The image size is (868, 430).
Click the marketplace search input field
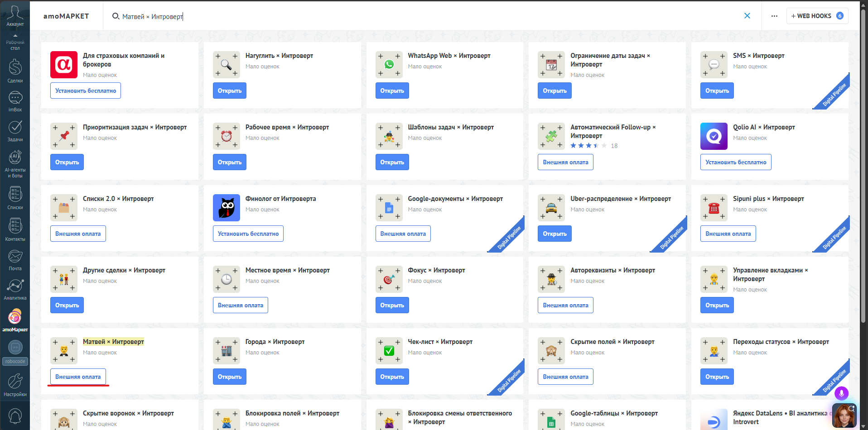point(426,16)
